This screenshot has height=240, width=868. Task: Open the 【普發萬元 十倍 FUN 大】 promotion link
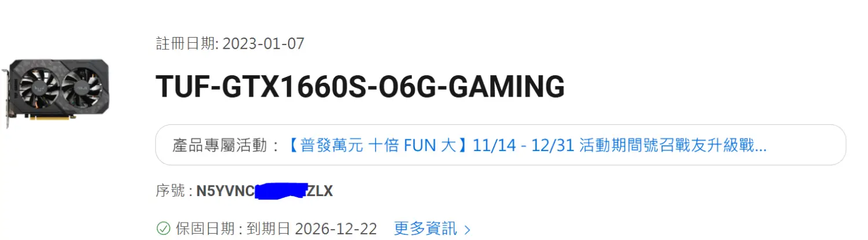[378, 146]
